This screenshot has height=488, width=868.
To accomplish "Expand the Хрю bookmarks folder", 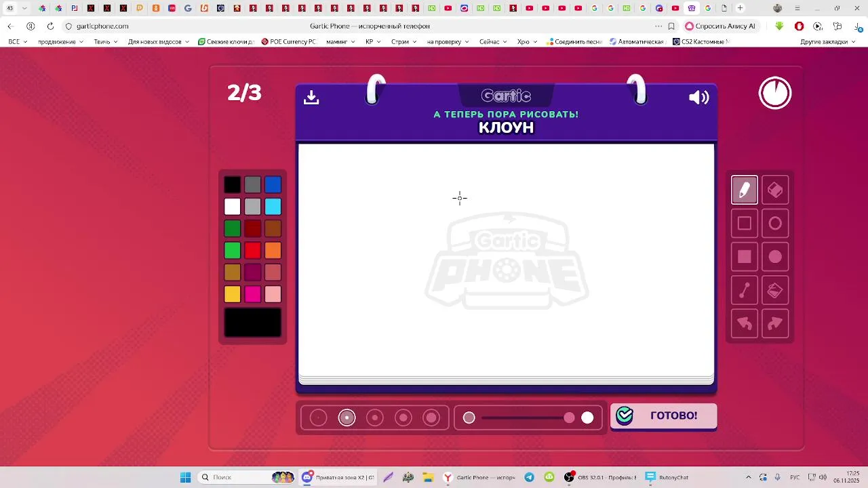I will point(527,41).
